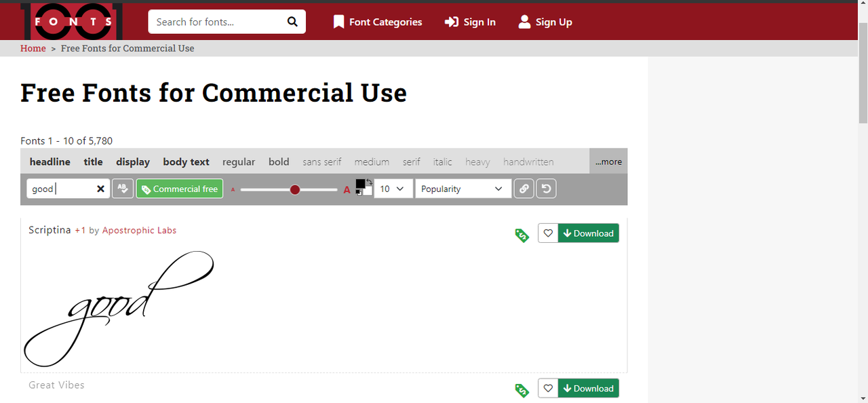
Task: Open the fonts per page dropdown showing 10
Action: click(393, 189)
